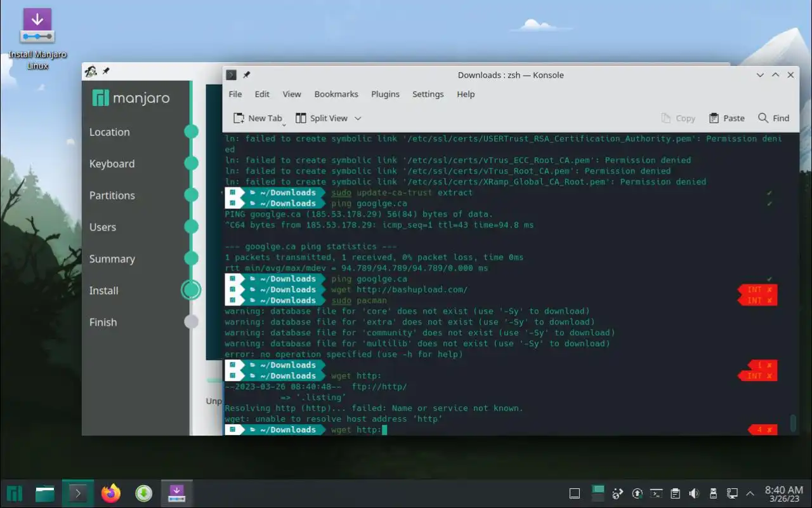Expand hidden system tray icons
This screenshot has height=508, width=812.
(x=751, y=493)
